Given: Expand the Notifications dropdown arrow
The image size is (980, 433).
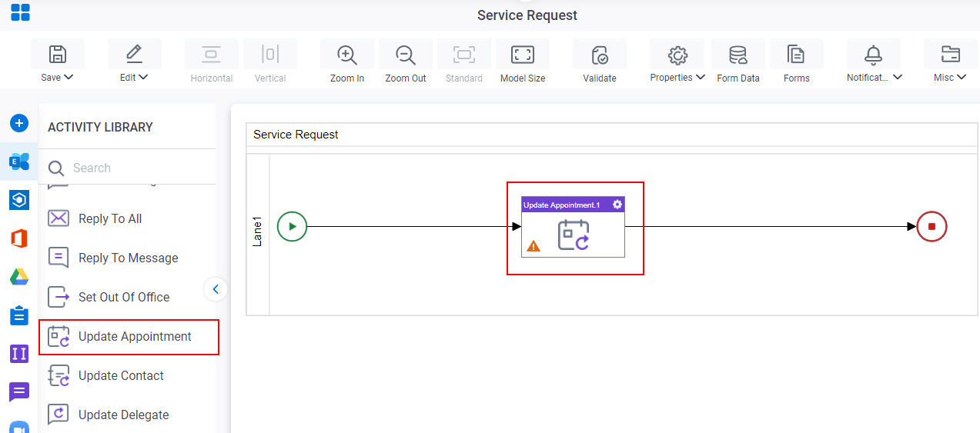Looking at the screenshot, I should [x=898, y=77].
